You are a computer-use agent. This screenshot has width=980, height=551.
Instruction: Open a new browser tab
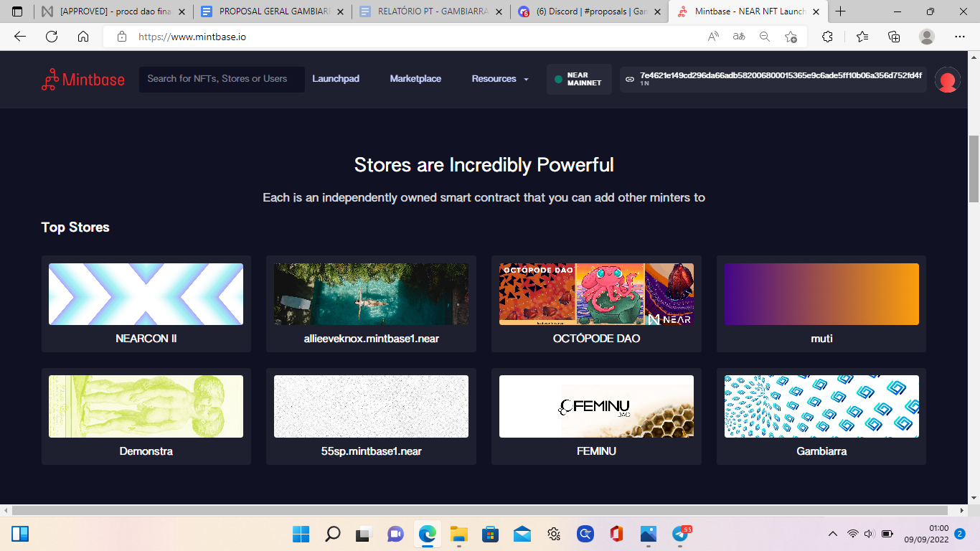[x=841, y=11]
